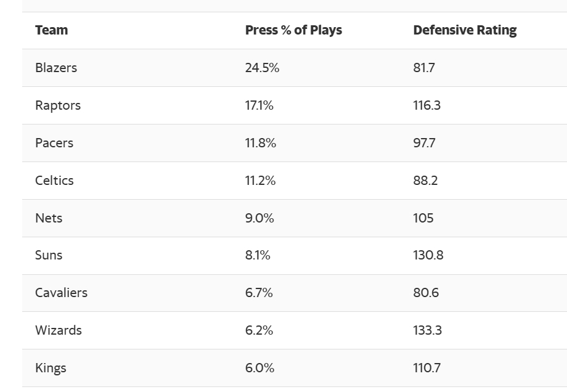The width and height of the screenshot is (567, 392).
Task: Click the Pacers row team name
Action: coord(54,143)
